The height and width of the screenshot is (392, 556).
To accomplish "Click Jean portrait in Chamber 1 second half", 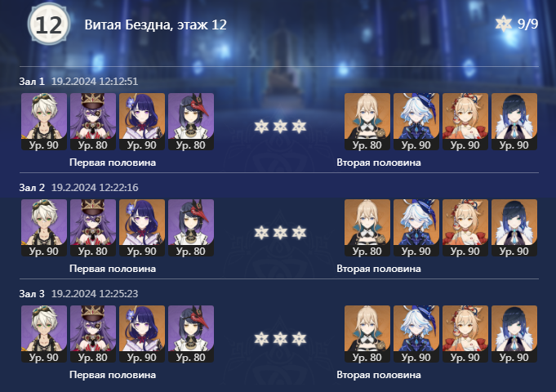I will tap(367, 122).
